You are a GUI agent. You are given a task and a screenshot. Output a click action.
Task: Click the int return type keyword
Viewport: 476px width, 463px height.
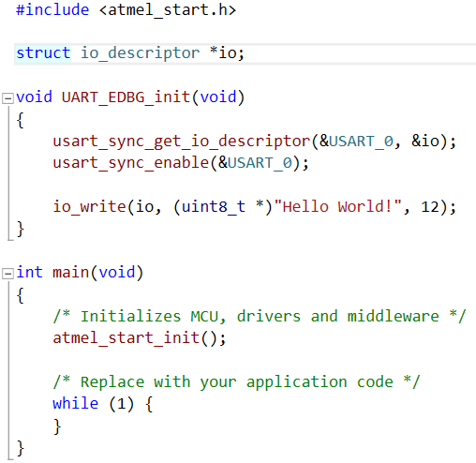point(30,272)
